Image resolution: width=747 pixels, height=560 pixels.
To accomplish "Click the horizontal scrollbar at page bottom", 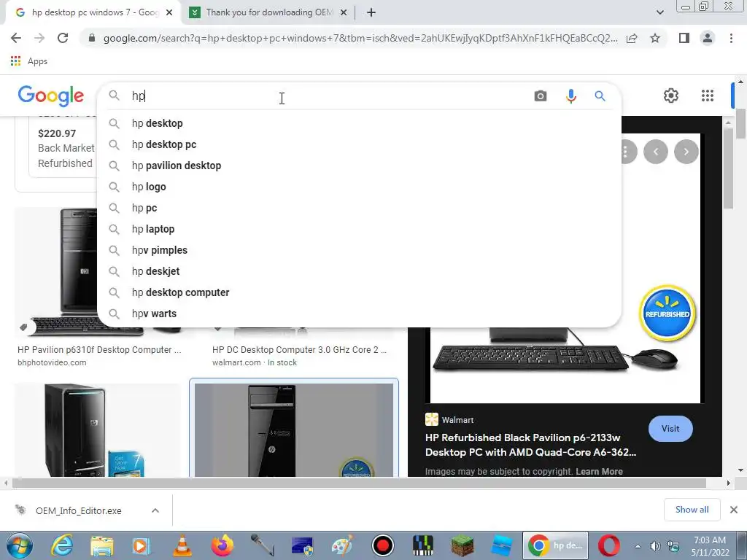I will (359, 483).
